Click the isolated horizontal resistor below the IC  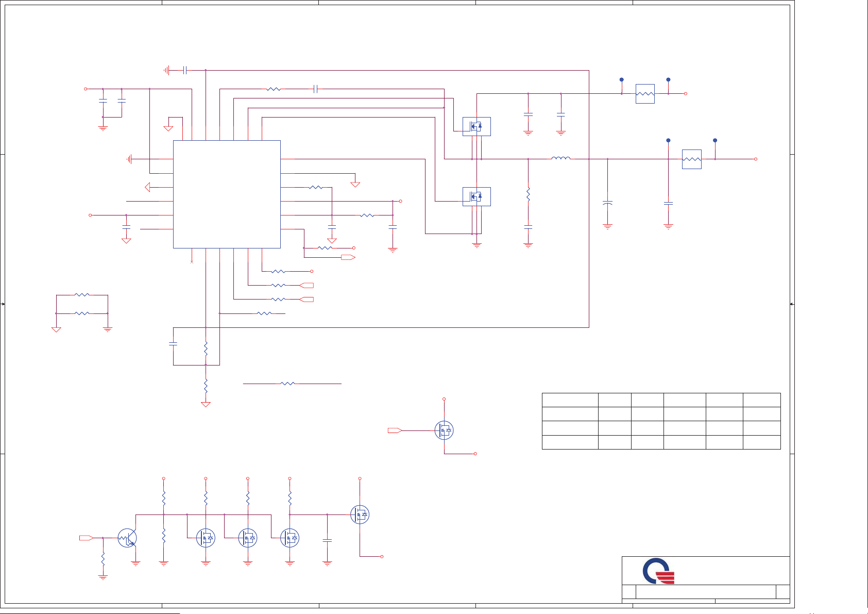[x=287, y=384]
